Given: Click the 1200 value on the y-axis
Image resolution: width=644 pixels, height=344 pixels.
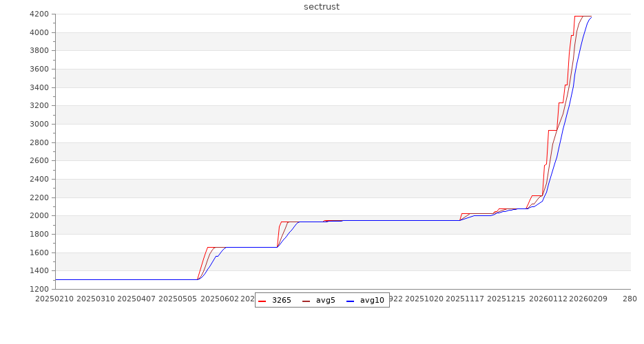Looking at the screenshot, I should pos(39,289).
